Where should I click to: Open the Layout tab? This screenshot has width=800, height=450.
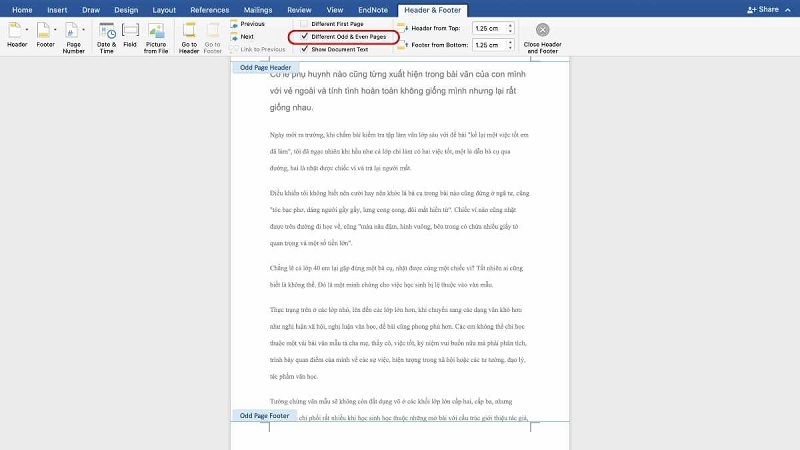tap(164, 10)
